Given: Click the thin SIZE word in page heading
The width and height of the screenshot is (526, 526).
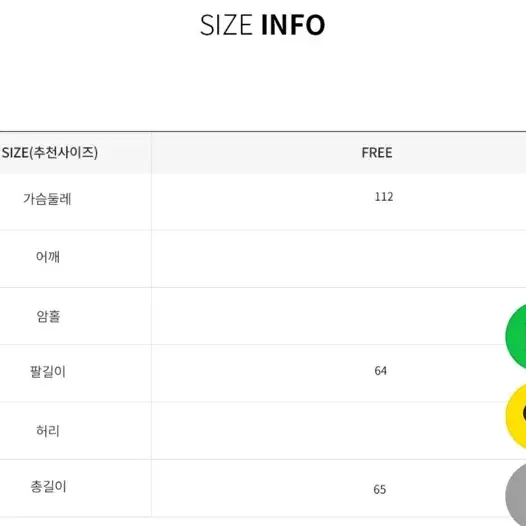Looking at the screenshot, I should 226,25.
